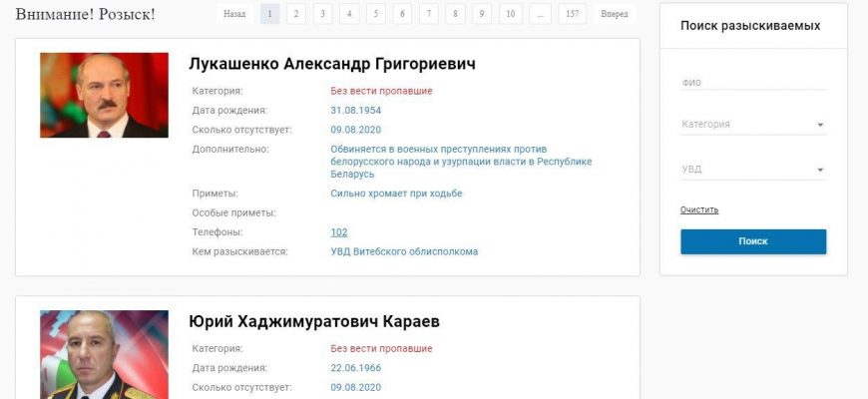The width and height of the screenshot is (868, 399).
Task: Click the name Лукашенко Александр Григориевич
Action: point(332,64)
